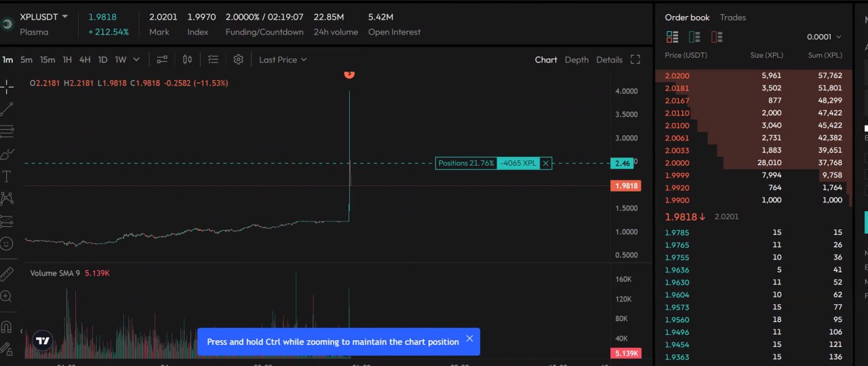This screenshot has width=868, height=366.
Task: Select the 1m timeframe
Action: click(7, 60)
